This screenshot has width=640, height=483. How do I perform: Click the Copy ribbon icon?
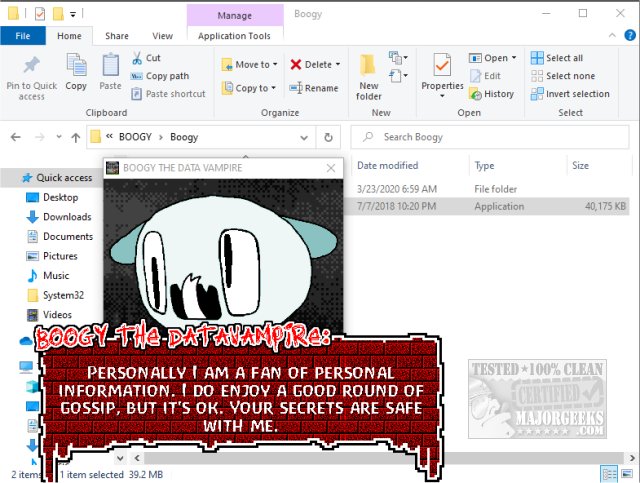76,65
